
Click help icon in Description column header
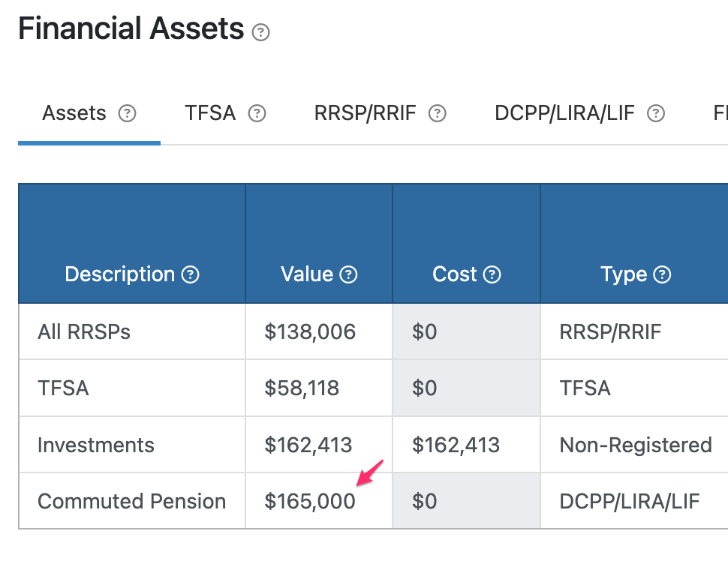point(191,275)
